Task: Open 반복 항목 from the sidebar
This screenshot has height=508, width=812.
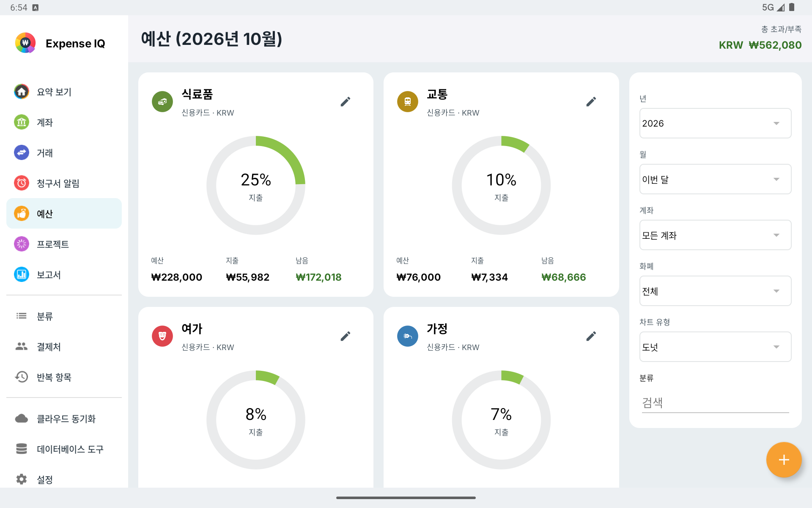Action: click(64, 377)
